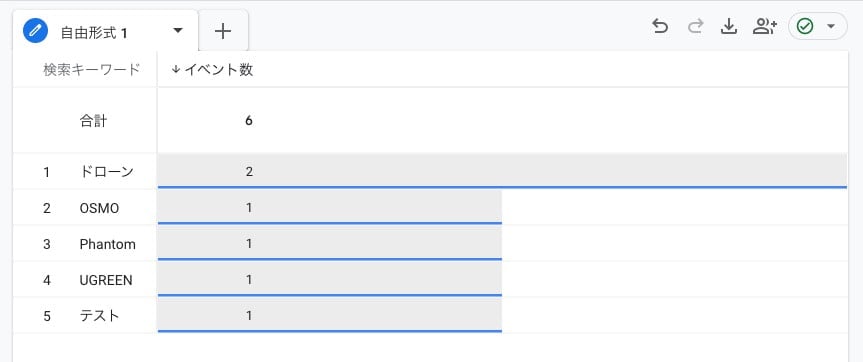This screenshot has width=863, height=362.
Task: Download the exploration data
Action: [x=729, y=26]
